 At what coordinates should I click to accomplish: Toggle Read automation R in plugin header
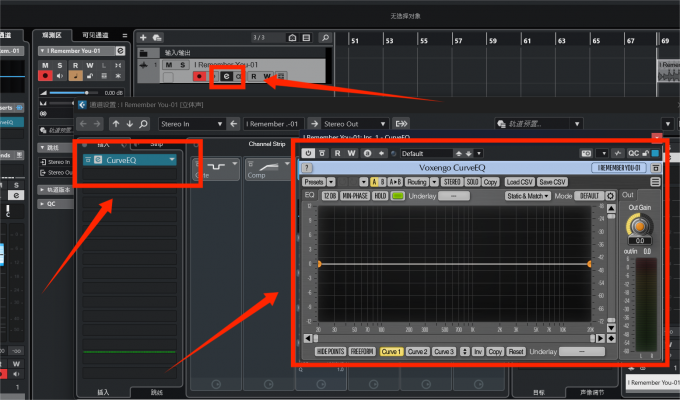(337, 153)
